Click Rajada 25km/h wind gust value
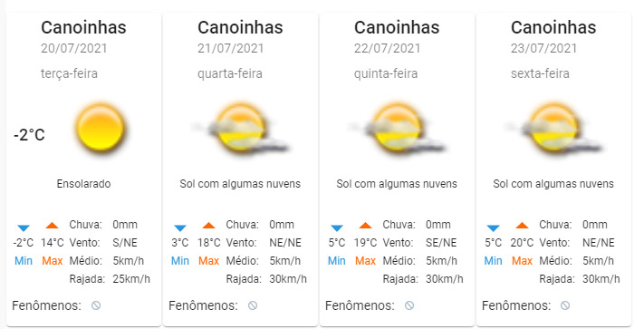This screenshot has width=644, height=329. pos(131,279)
